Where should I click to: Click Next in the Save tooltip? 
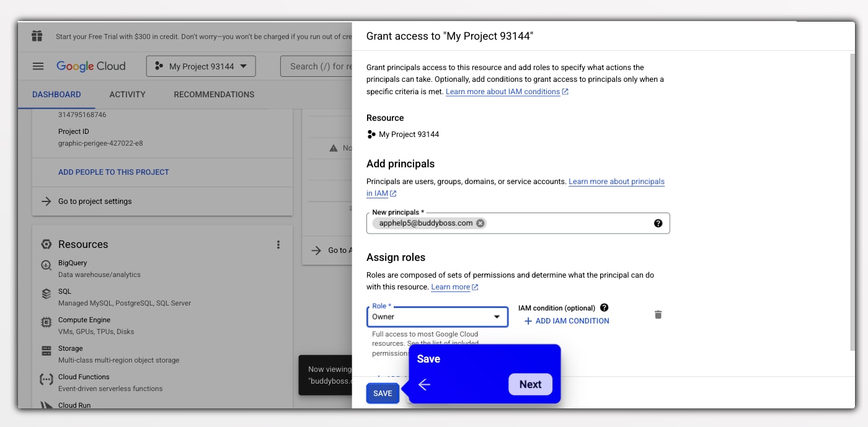530,384
